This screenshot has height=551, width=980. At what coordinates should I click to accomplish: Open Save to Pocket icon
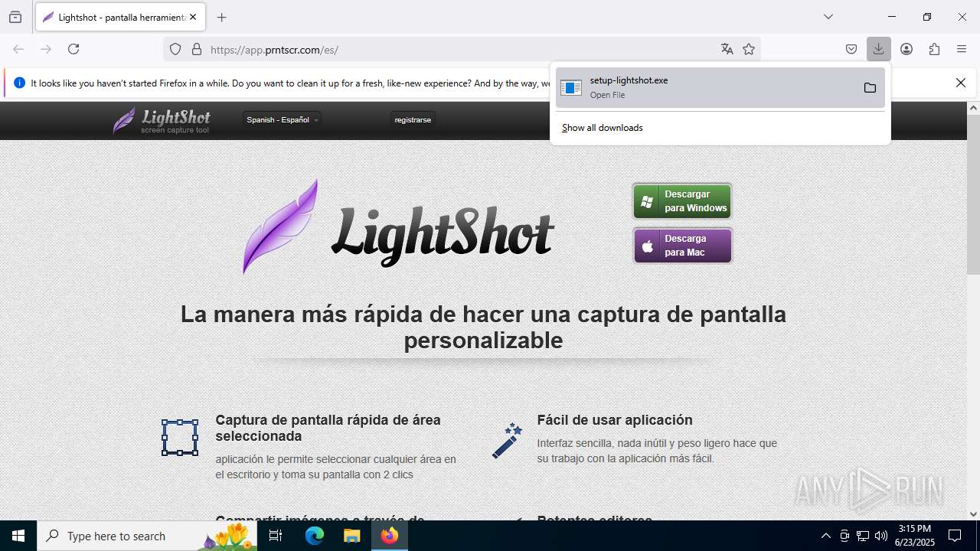[x=851, y=49]
